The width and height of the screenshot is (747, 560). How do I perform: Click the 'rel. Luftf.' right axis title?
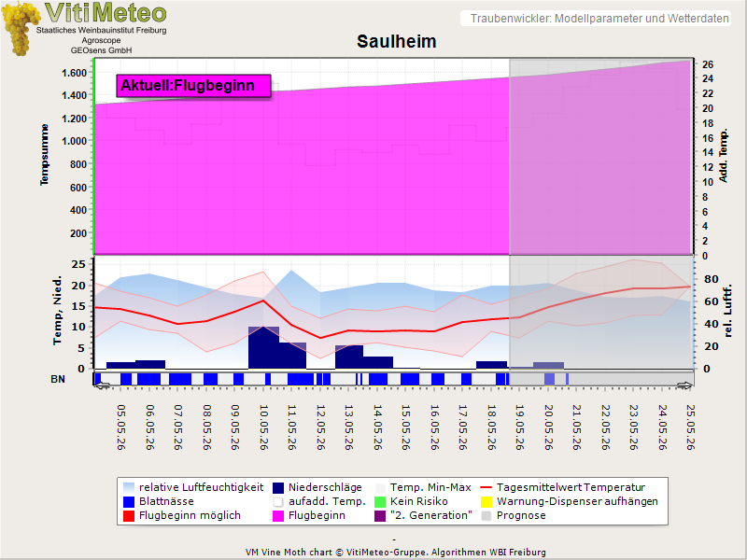727,312
